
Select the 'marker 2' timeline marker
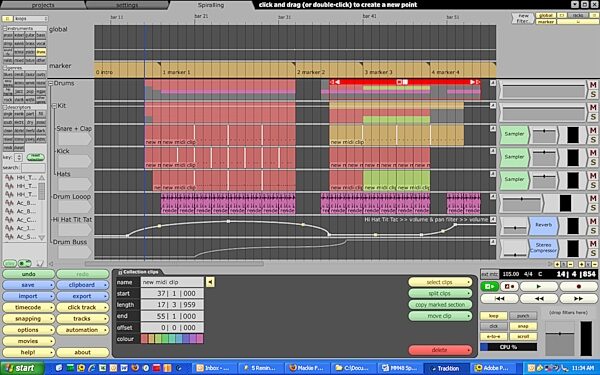coord(311,72)
